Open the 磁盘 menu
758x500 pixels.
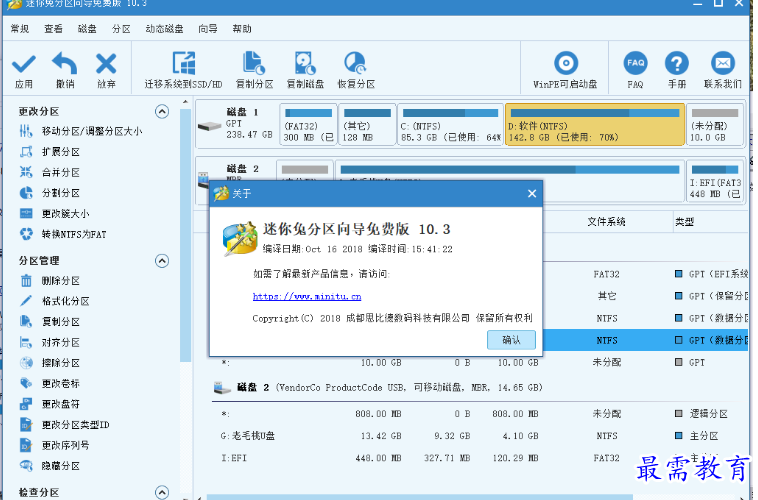[x=87, y=29]
